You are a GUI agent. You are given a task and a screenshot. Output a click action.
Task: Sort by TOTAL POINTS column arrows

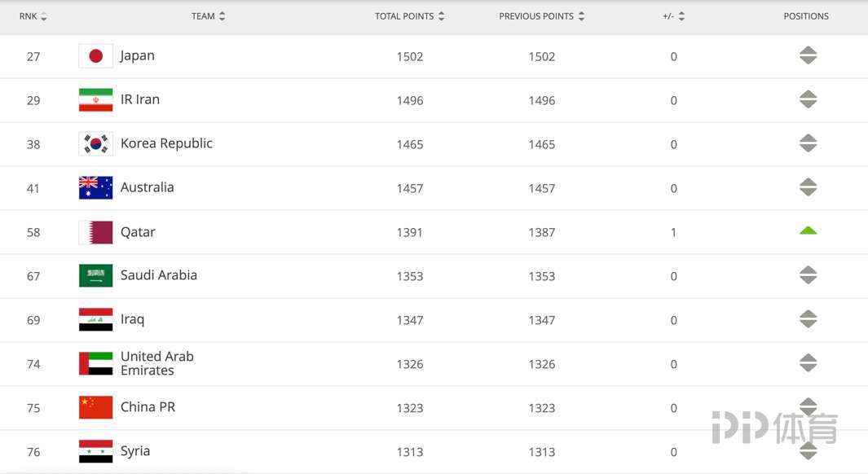[441, 16]
